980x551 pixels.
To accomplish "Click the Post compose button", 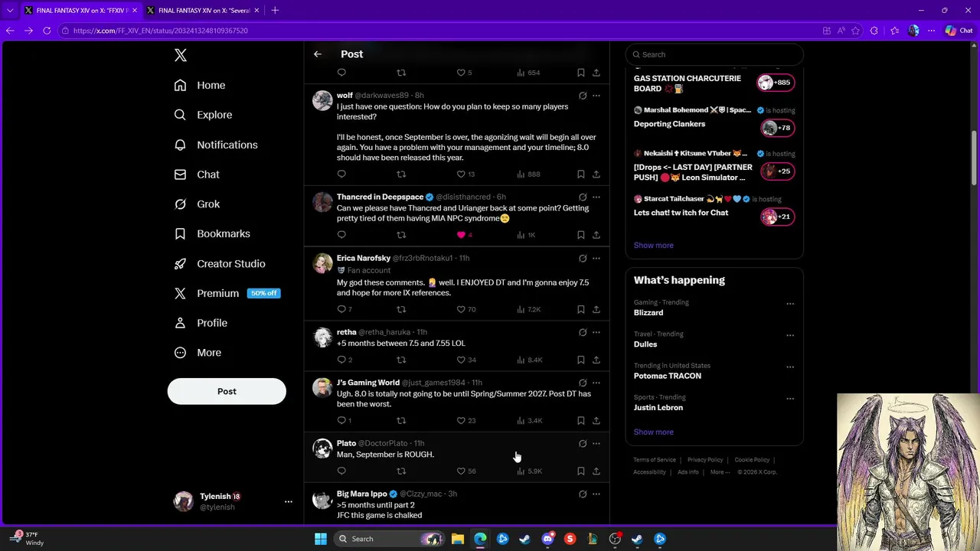I will [227, 391].
